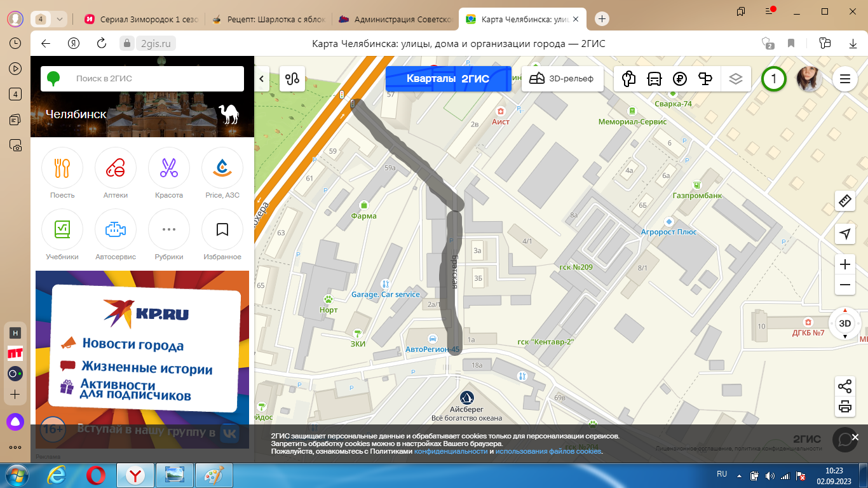Print the map
The width and height of the screenshot is (868, 488).
click(845, 407)
